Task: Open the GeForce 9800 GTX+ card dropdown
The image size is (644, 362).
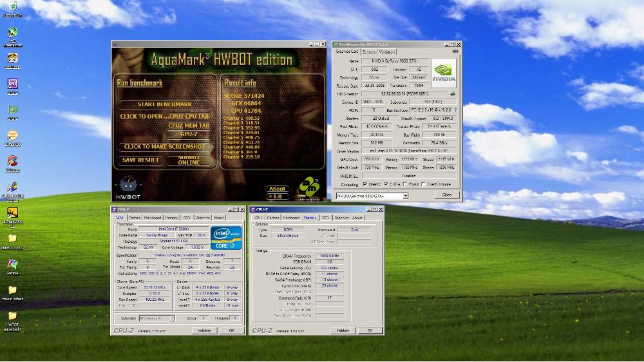Action: coord(405,196)
